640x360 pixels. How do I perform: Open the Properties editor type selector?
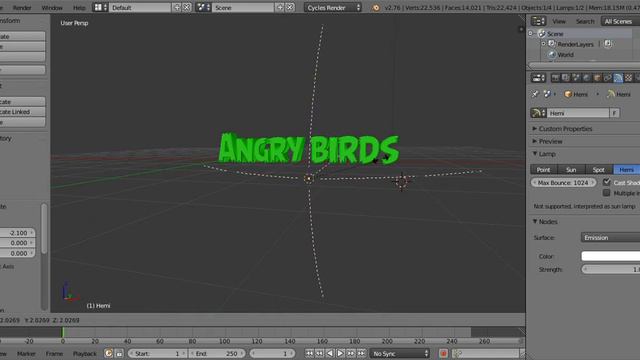click(x=538, y=78)
